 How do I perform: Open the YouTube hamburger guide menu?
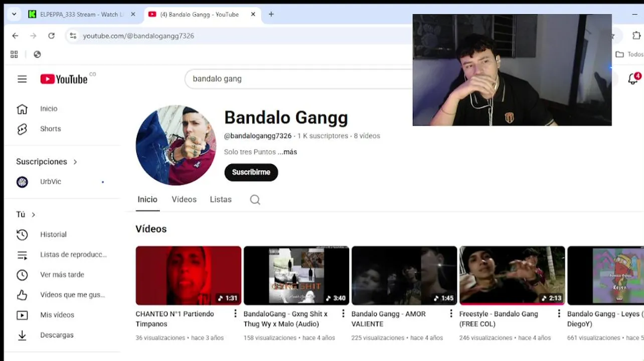point(22,79)
